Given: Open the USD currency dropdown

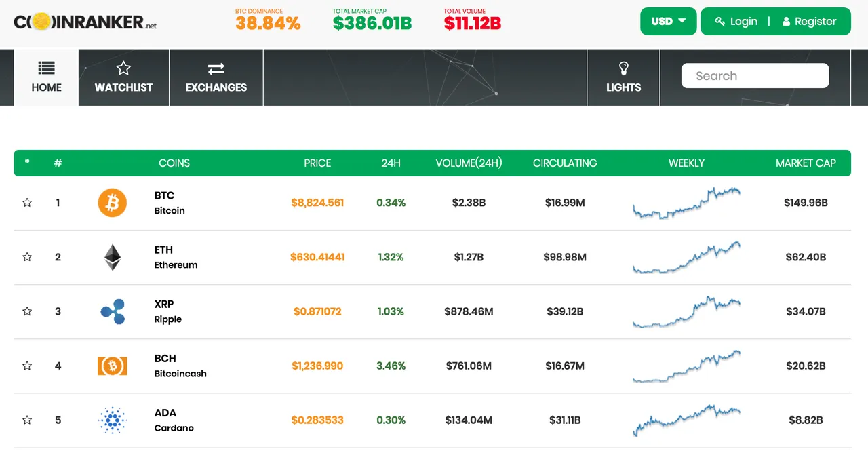Looking at the screenshot, I should coord(669,22).
